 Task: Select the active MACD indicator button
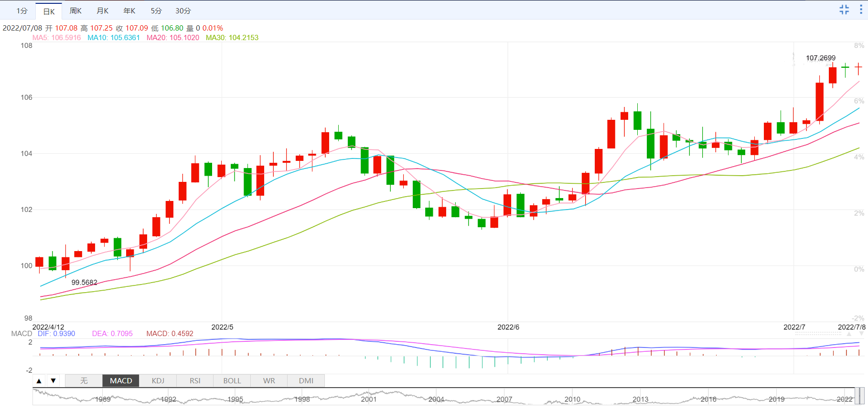click(121, 380)
